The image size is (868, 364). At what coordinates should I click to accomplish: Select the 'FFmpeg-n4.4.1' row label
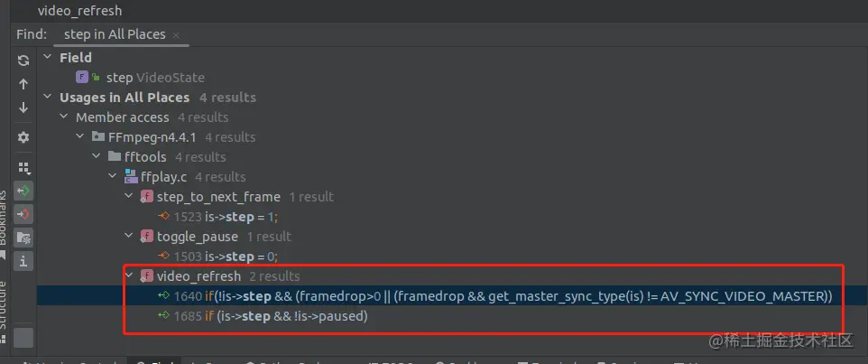pyautogui.click(x=152, y=137)
